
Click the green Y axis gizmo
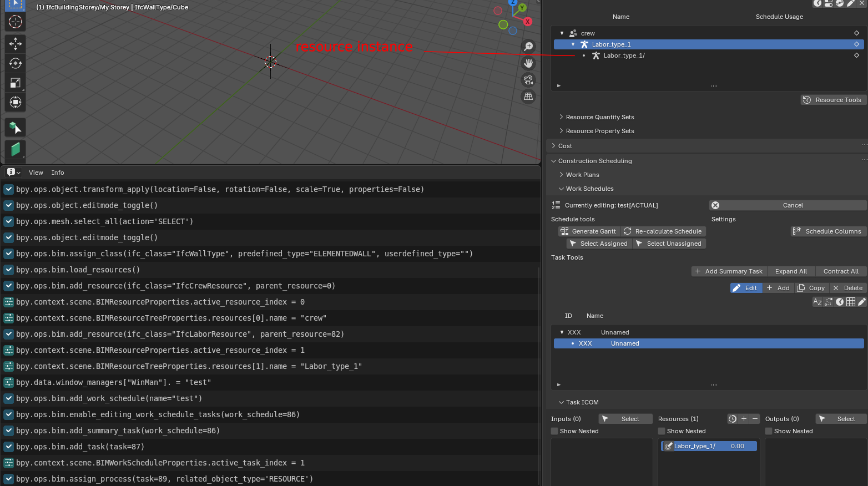point(522,8)
